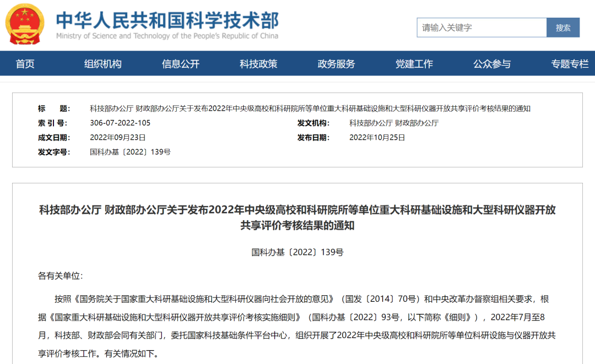Click the centered 国科办基〔2022〕139号 under headline
This screenshot has width=595, height=364.
point(297,252)
